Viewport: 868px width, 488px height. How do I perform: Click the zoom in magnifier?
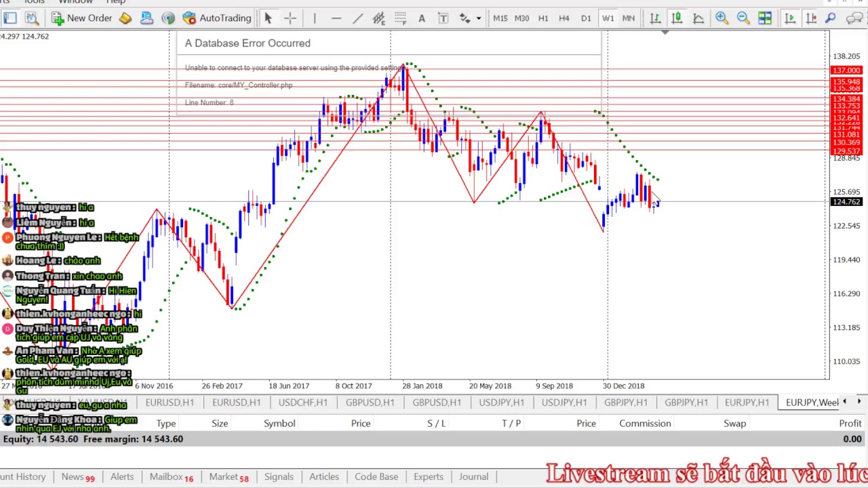[722, 18]
